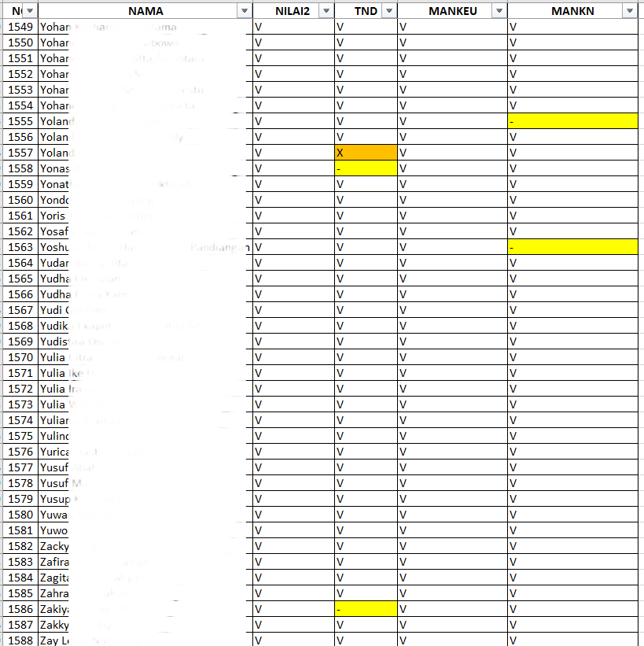Screen dimensions: 644x646
Task: Select the MANKN header cell
Action: [572, 11]
